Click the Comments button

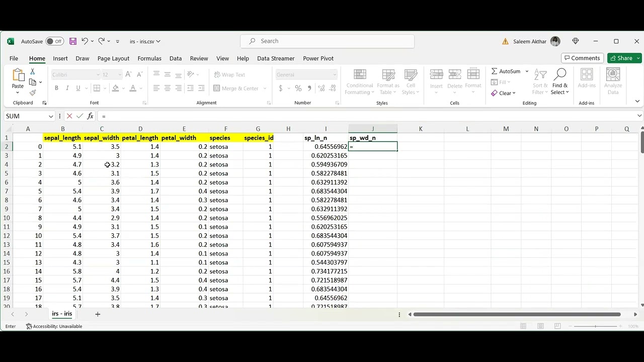click(x=582, y=58)
